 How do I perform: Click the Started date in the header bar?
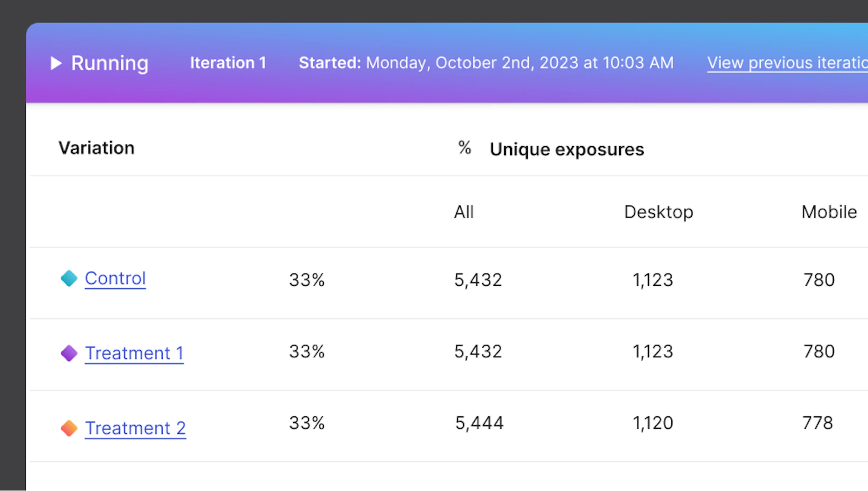[487, 63]
